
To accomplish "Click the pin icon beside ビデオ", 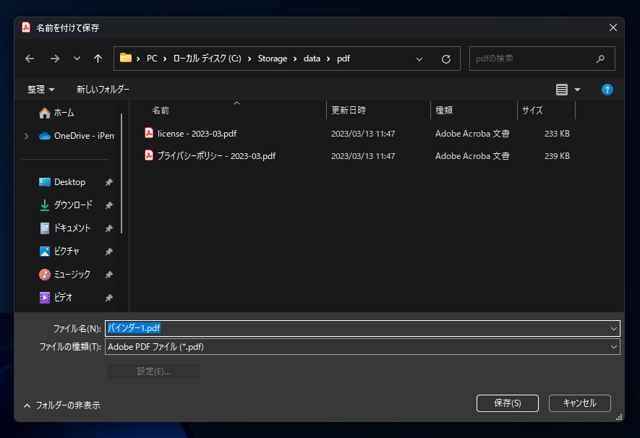I will coord(109,298).
